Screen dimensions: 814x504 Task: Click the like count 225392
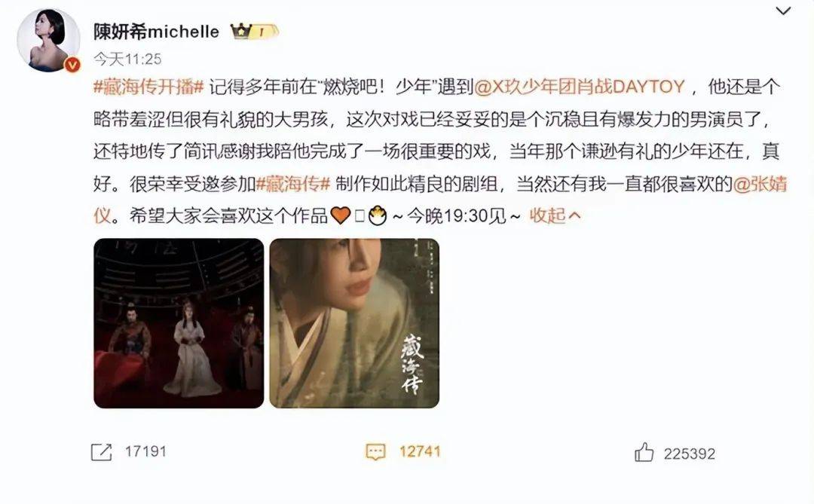pos(690,454)
